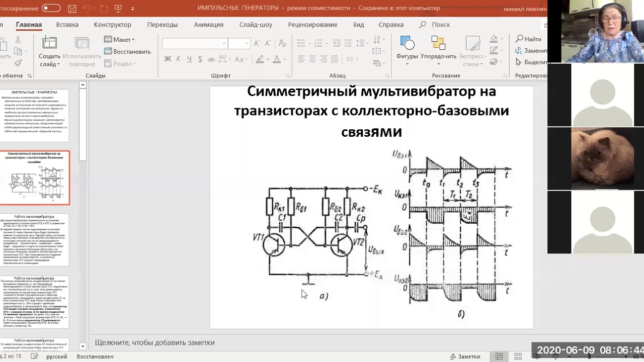Screen dimensions: 644x362
Task: Cut the selection with the scissors icon
Action: coord(18,39)
